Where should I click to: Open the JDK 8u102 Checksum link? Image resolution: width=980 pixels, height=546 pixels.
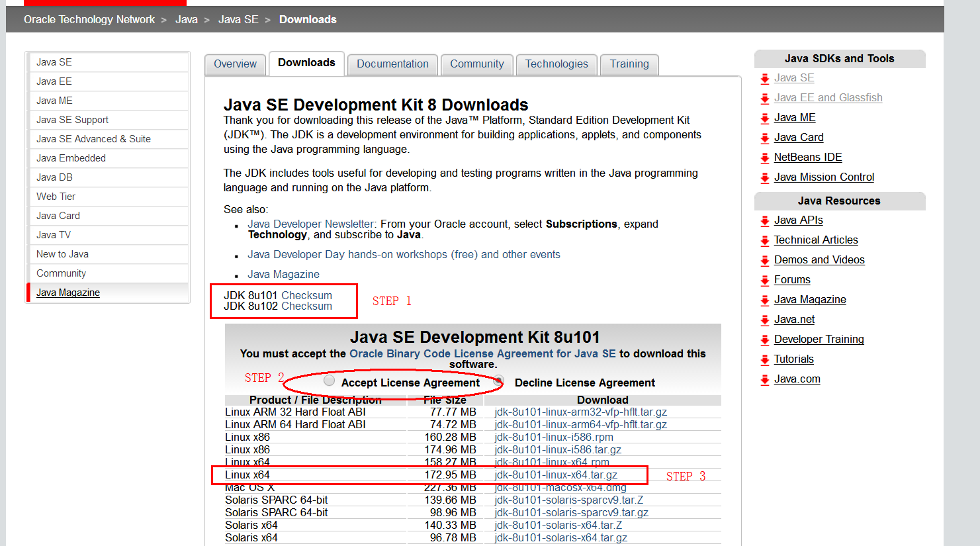(306, 306)
